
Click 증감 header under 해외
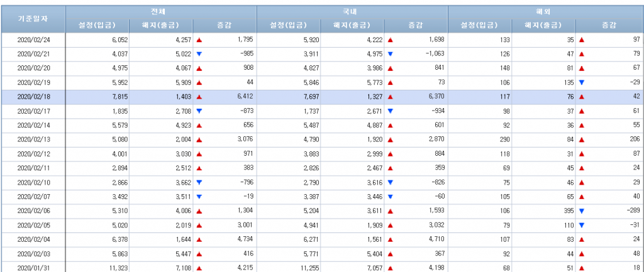(x=609, y=25)
